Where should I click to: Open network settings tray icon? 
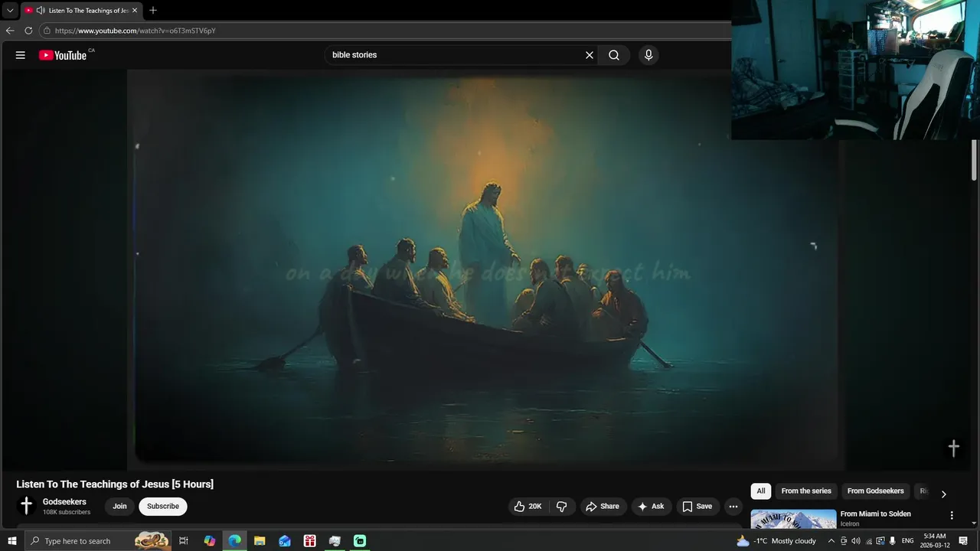[869, 541]
